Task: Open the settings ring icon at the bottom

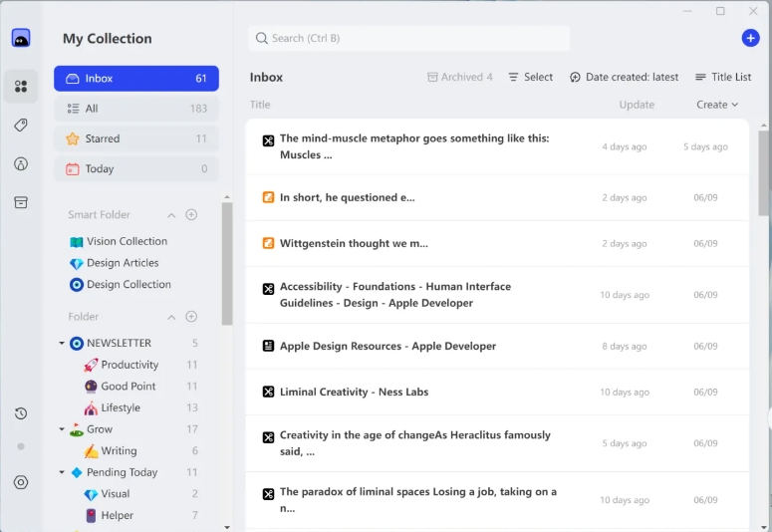Action: point(21,482)
